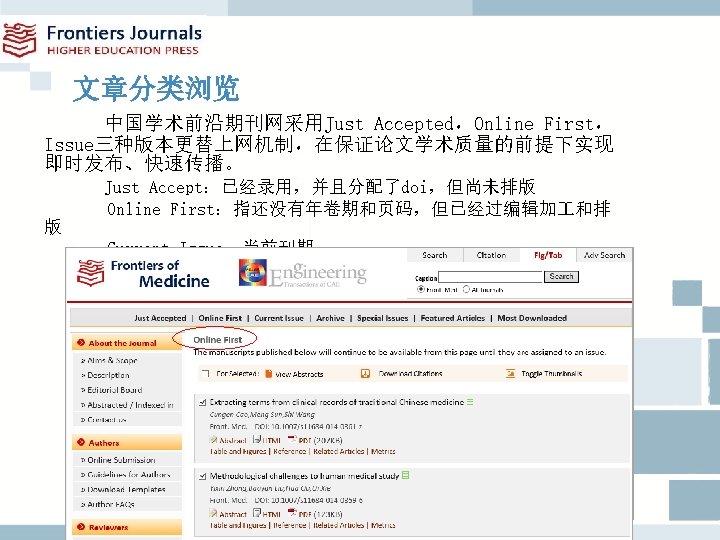Open Author FAQs sidebar link
This screenshot has height=540, width=720.
111,504
